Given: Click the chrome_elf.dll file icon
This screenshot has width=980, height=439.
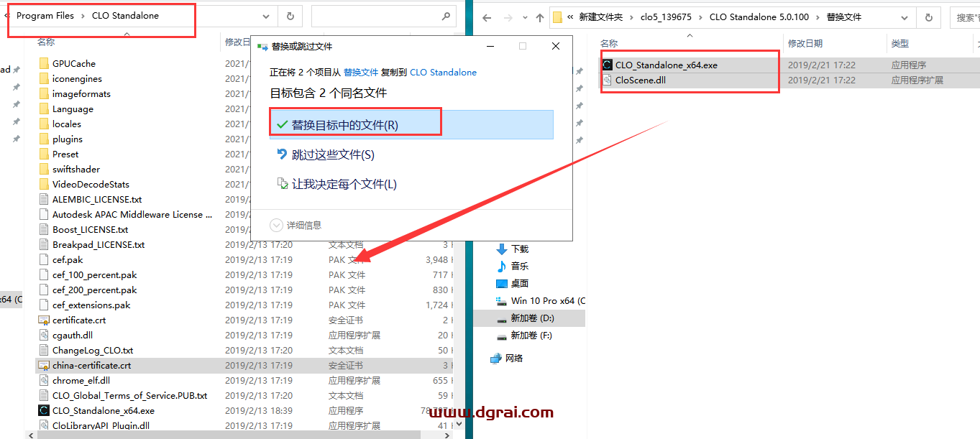Looking at the screenshot, I should coord(44,380).
